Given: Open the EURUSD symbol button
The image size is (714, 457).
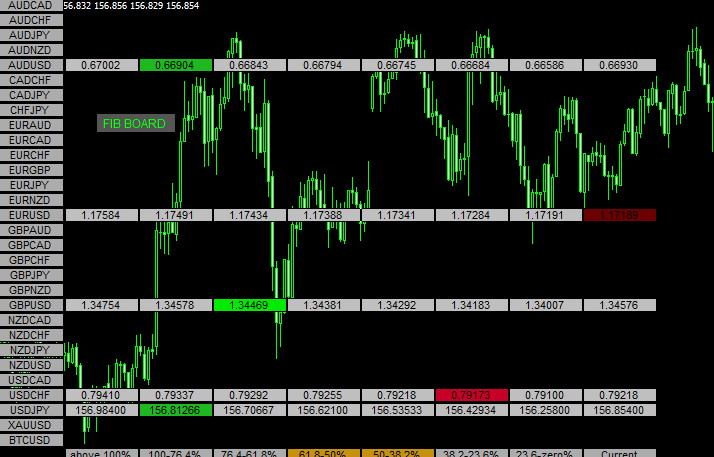Looking at the screenshot, I should [32, 215].
